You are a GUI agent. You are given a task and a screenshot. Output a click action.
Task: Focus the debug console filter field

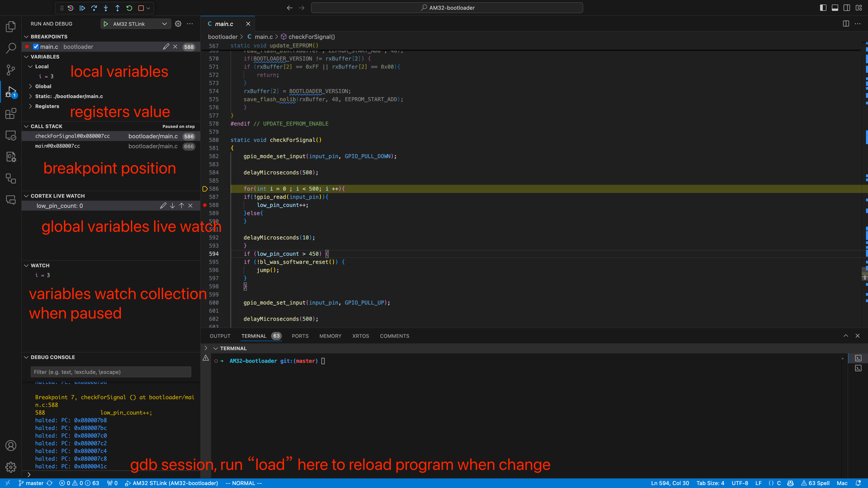111,372
